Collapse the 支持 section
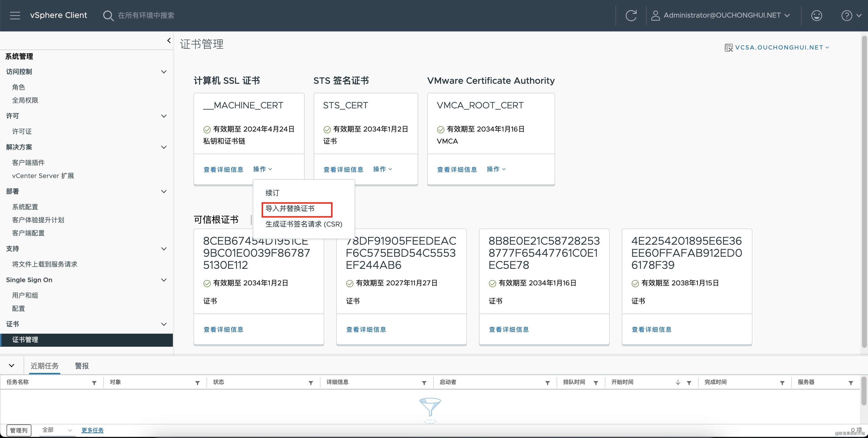 coord(164,249)
